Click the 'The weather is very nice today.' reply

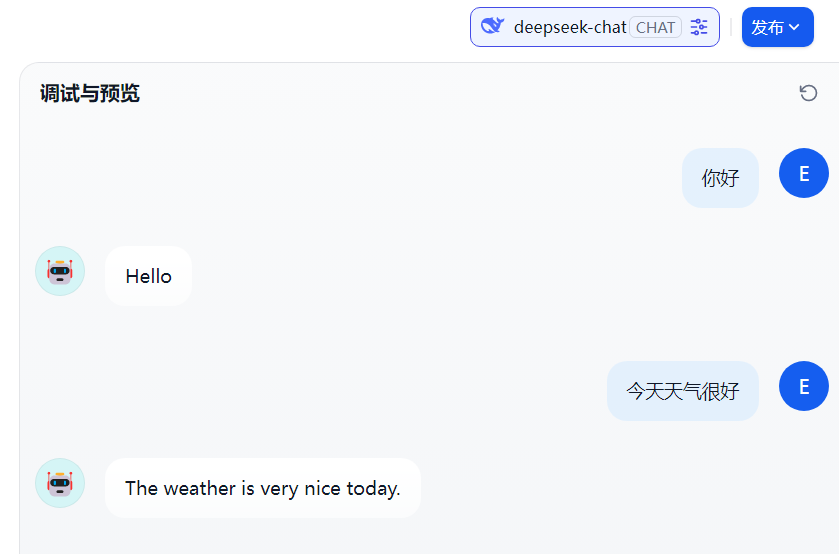[x=262, y=488]
